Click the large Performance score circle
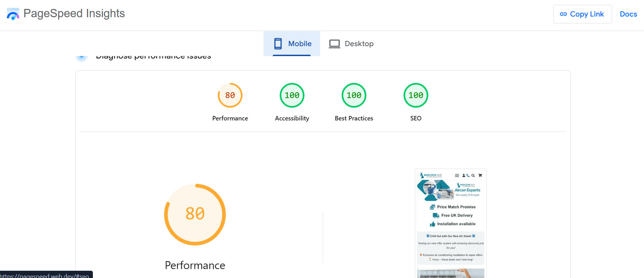The image size is (644, 278). click(x=195, y=214)
